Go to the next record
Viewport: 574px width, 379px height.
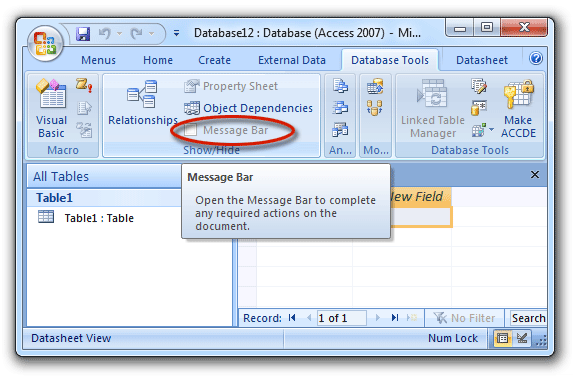click(378, 318)
